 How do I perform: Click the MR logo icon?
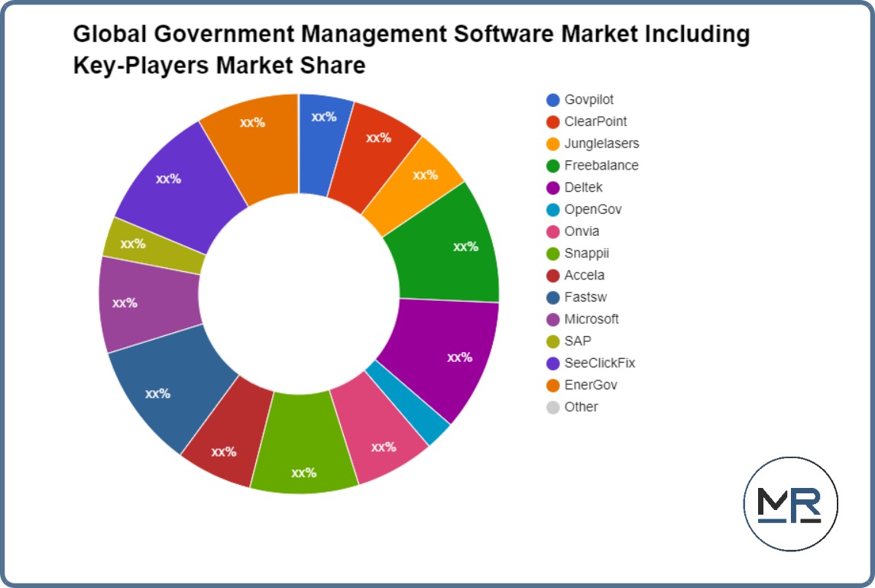click(x=790, y=504)
